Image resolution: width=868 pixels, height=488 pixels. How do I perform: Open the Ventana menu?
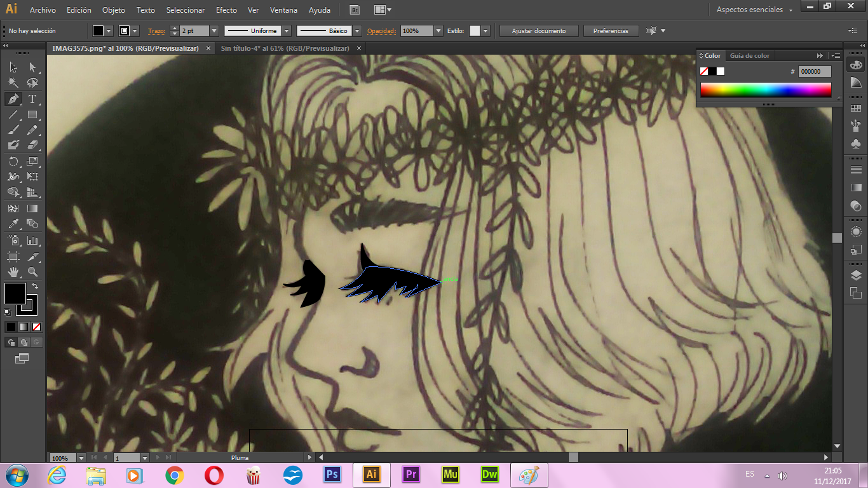pos(283,10)
